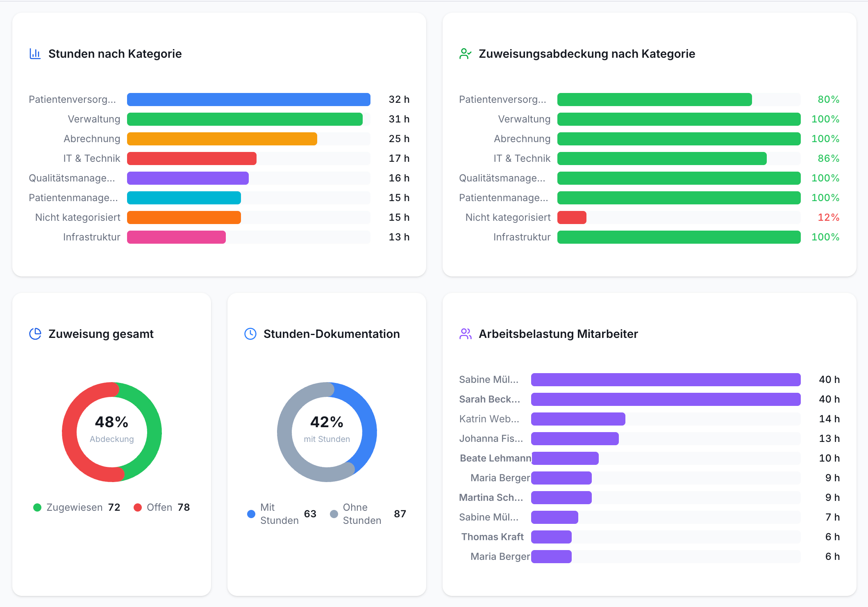The height and width of the screenshot is (607, 868).
Task: Click the blue Mit Stunden legend dot
Action: coord(251,514)
